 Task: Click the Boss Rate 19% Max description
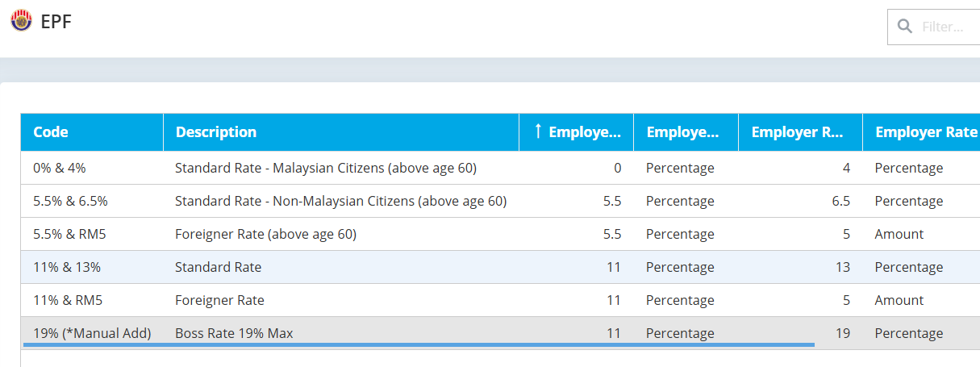tap(234, 333)
